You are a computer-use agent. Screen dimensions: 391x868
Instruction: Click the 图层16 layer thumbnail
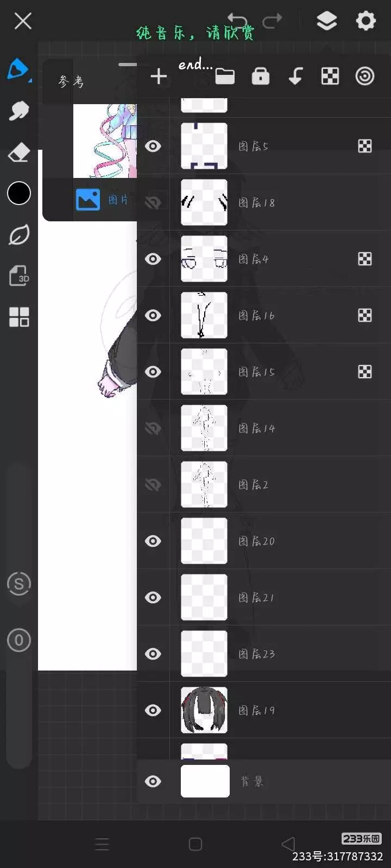(x=204, y=315)
